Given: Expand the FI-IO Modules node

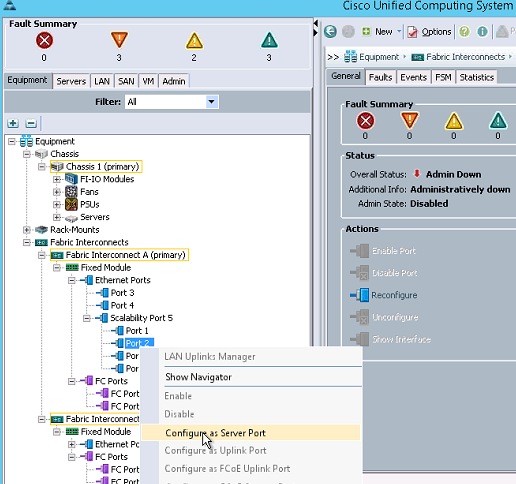Looking at the screenshot, I should tap(57, 179).
